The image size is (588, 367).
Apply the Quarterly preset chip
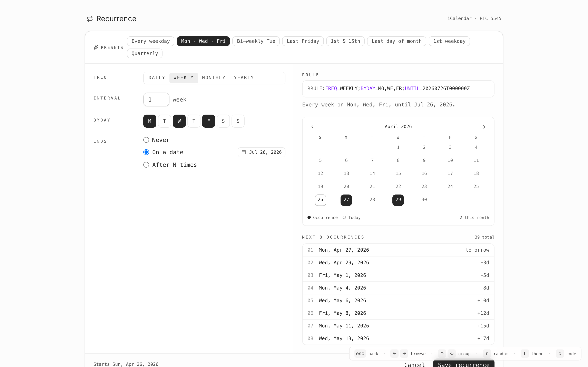(145, 53)
